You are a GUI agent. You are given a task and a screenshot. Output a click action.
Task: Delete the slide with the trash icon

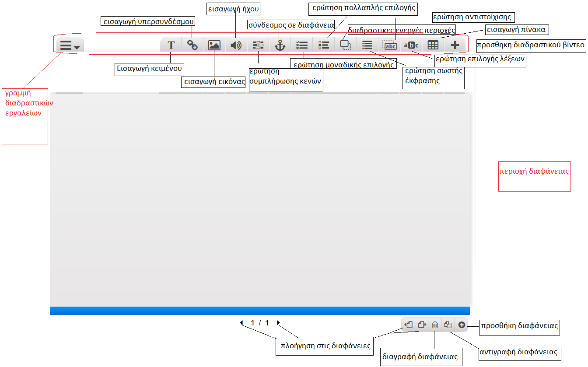coord(435,325)
